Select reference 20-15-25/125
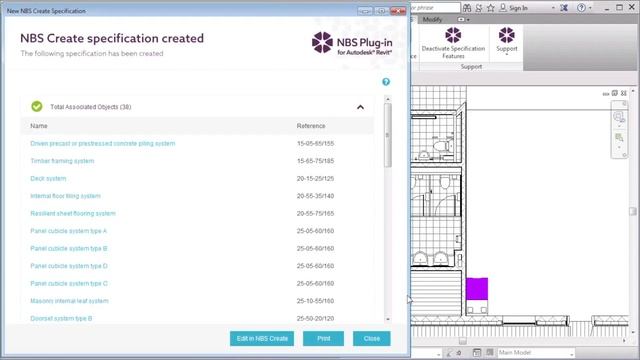640x360 pixels. [x=315, y=179]
